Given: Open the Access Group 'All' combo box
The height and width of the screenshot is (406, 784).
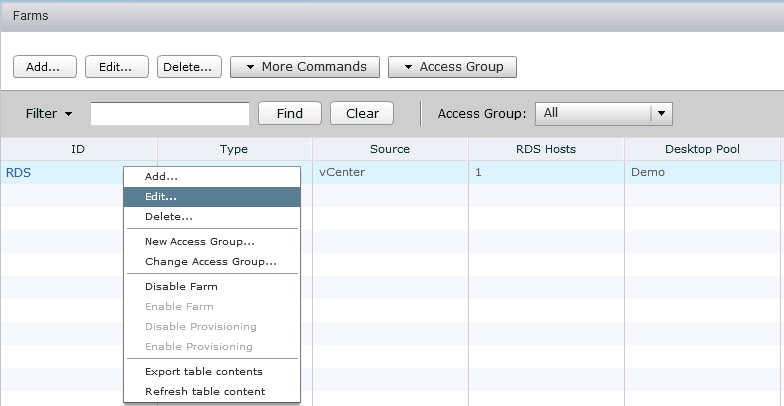Looking at the screenshot, I should click(603, 114).
